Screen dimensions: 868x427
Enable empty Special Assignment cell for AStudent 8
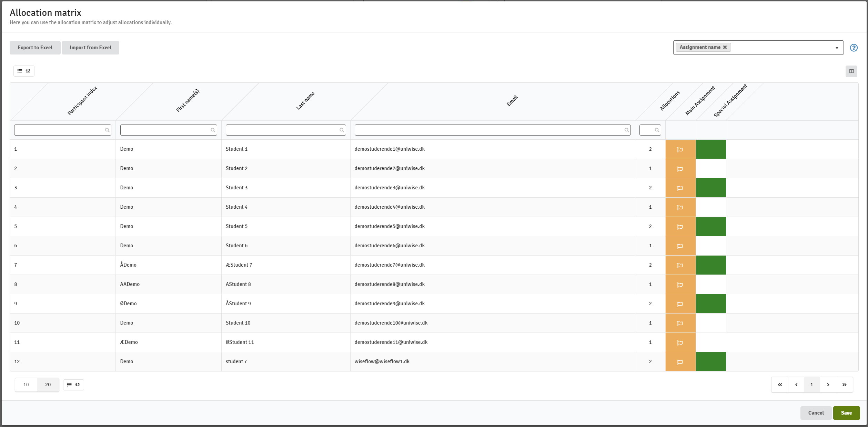click(x=711, y=285)
